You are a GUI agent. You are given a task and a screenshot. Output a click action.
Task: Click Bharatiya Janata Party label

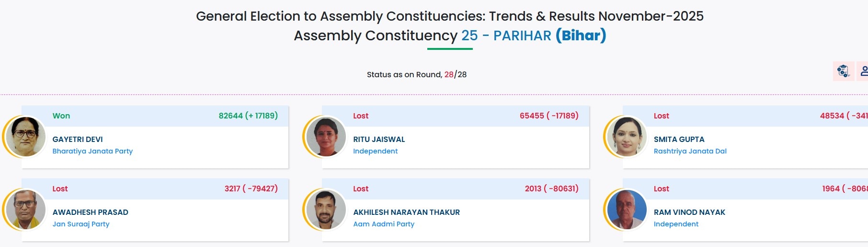click(x=92, y=151)
